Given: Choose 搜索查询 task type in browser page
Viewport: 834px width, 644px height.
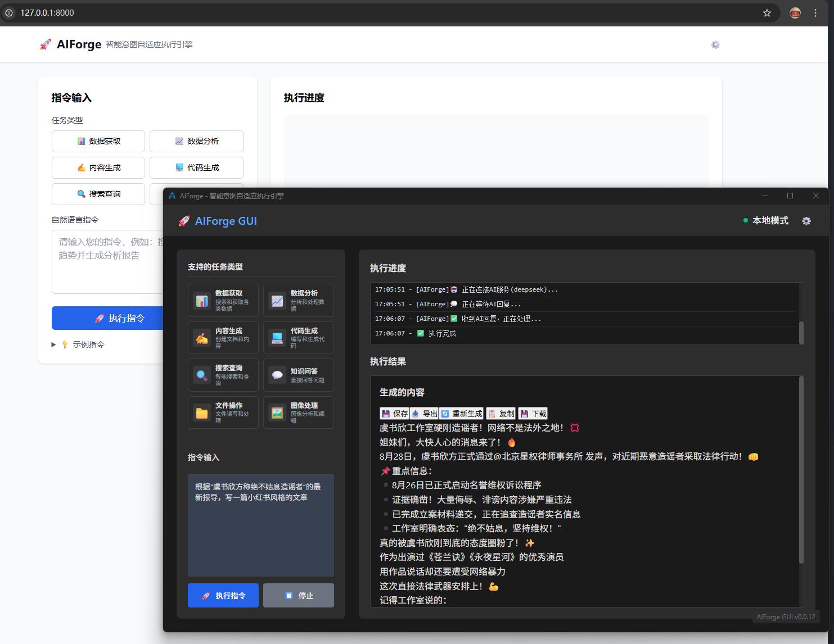Looking at the screenshot, I should pyautogui.click(x=98, y=194).
